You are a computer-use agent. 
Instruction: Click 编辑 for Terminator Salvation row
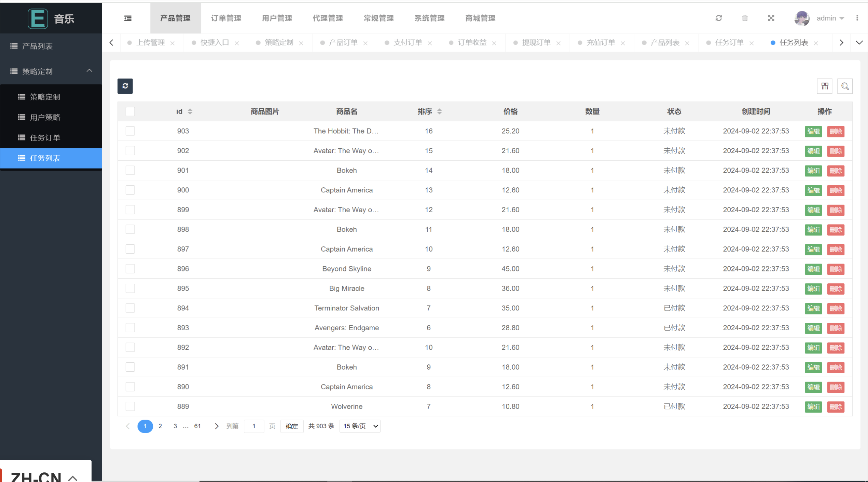coord(813,308)
